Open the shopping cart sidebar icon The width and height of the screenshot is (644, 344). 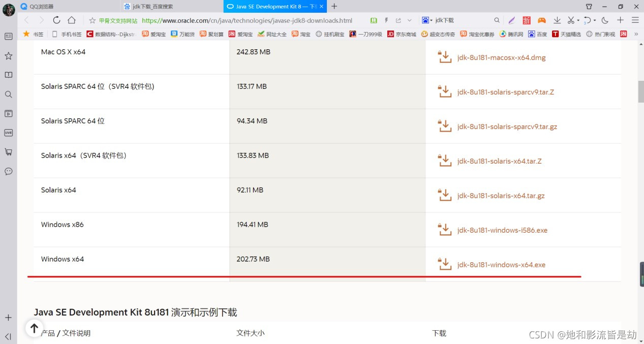8,152
